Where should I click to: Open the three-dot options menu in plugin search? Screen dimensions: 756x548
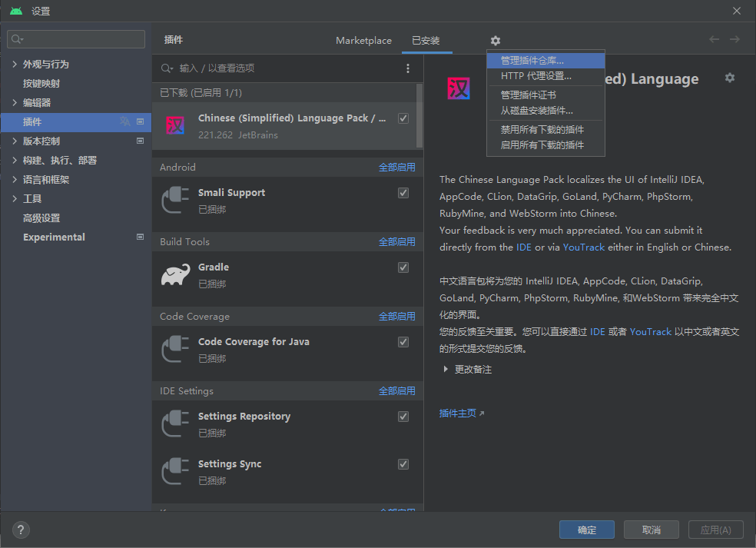[x=408, y=68]
